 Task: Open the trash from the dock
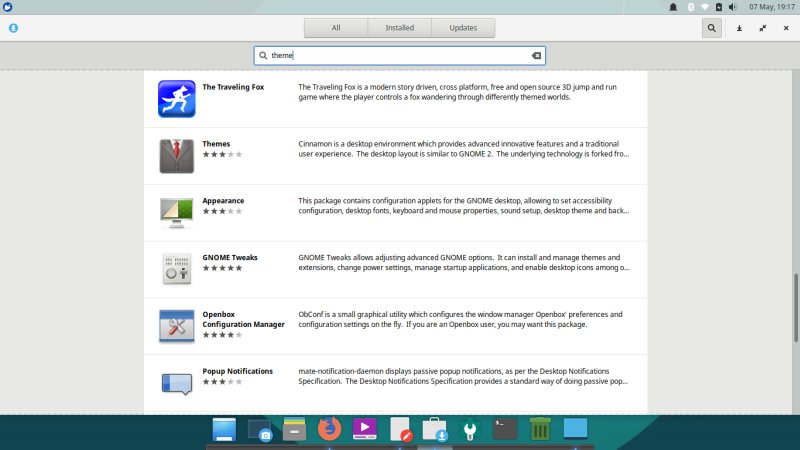coord(540,429)
